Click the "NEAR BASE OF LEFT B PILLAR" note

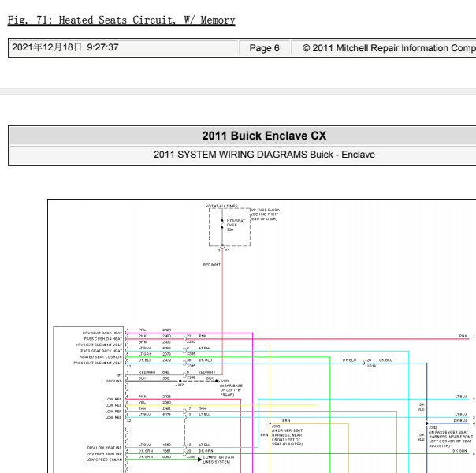(231, 390)
